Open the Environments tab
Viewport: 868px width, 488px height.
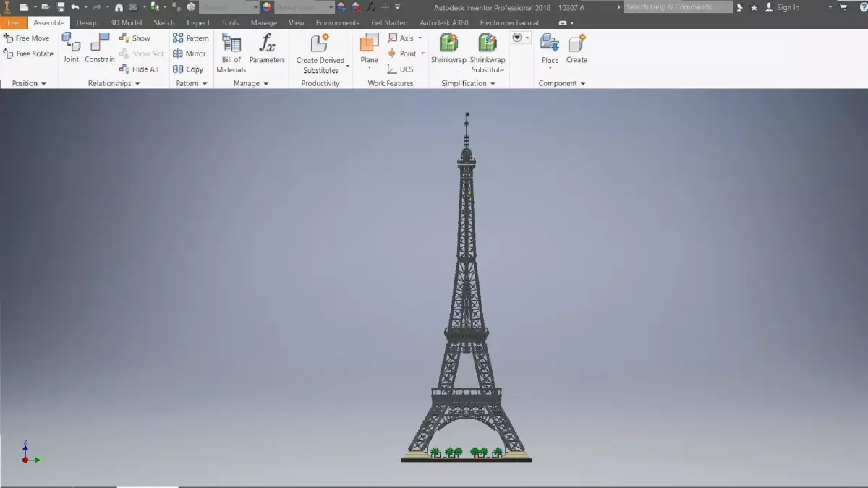pos(338,22)
